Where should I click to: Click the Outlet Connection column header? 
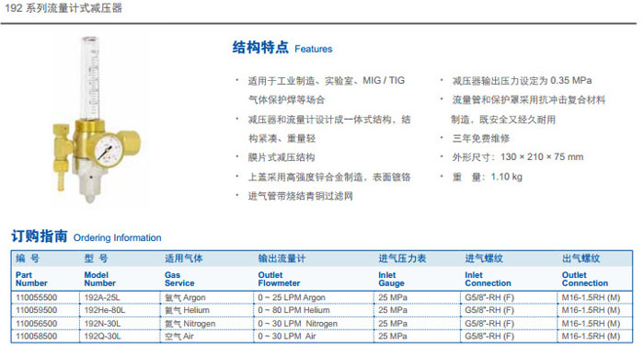coord(585,279)
